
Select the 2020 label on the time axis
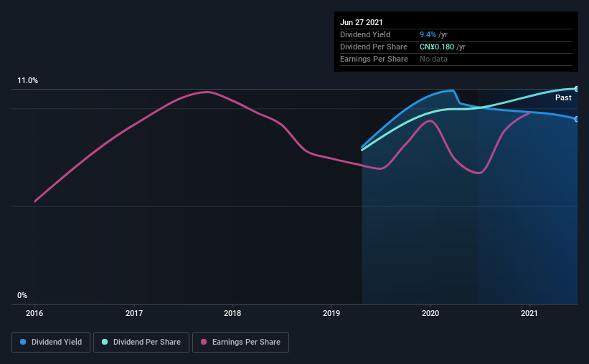[430, 313]
